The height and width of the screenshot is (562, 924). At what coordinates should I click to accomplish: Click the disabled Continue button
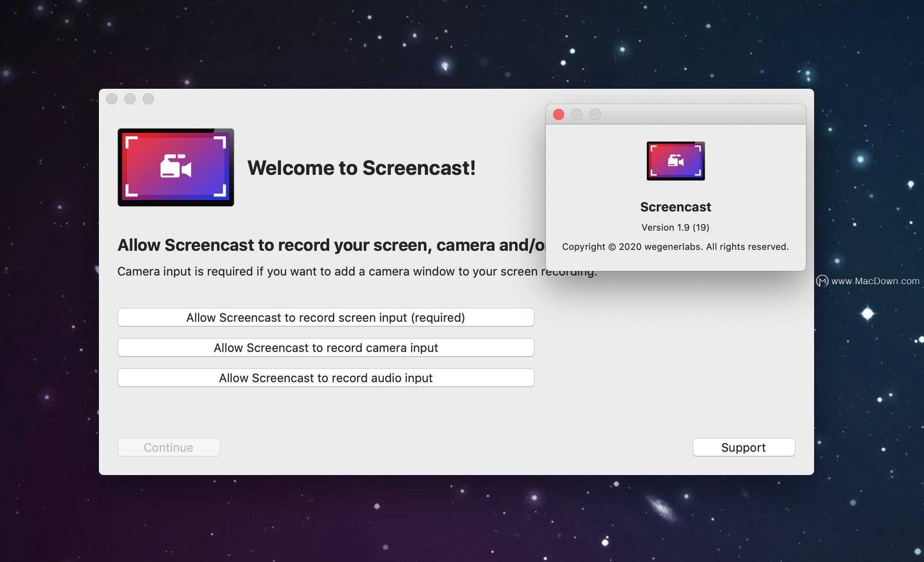click(x=168, y=447)
